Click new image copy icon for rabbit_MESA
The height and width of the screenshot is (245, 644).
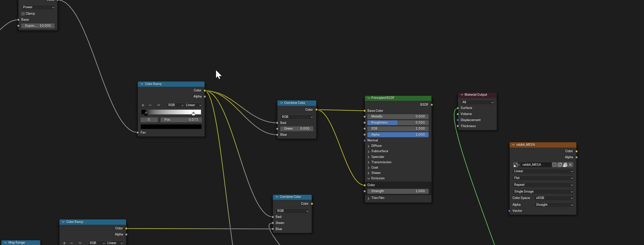click(x=560, y=164)
